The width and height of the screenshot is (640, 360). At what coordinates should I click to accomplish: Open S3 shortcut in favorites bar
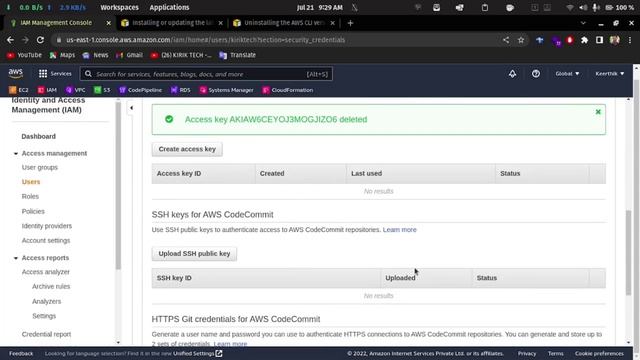[x=102, y=90]
